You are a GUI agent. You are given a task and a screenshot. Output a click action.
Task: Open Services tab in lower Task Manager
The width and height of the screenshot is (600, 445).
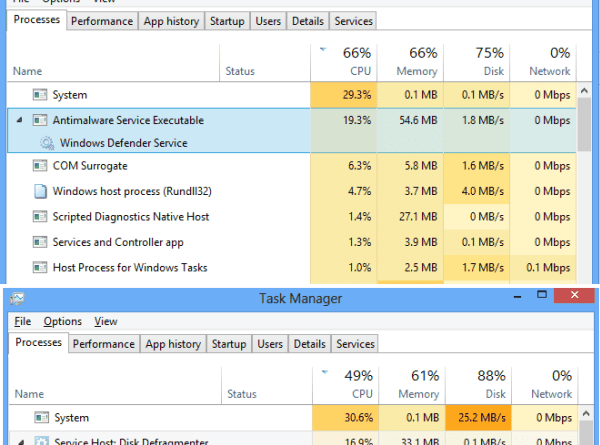(355, 344)
